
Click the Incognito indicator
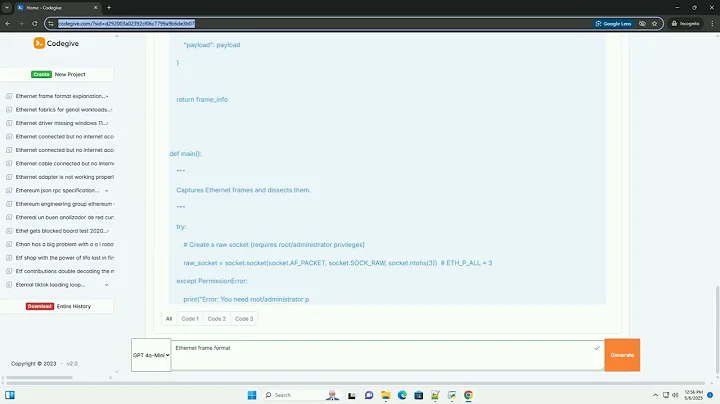point(685,23)
